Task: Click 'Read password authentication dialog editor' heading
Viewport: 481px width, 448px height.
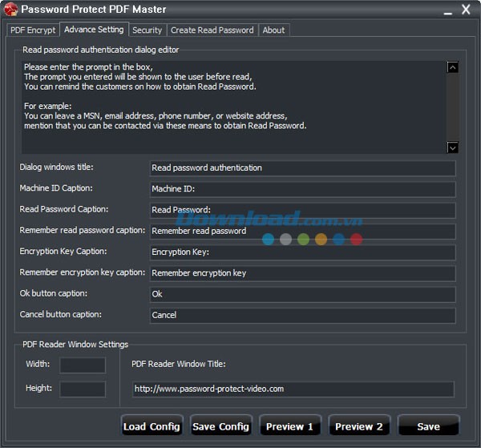Action: pyautogui.click(x=101, y=50)
